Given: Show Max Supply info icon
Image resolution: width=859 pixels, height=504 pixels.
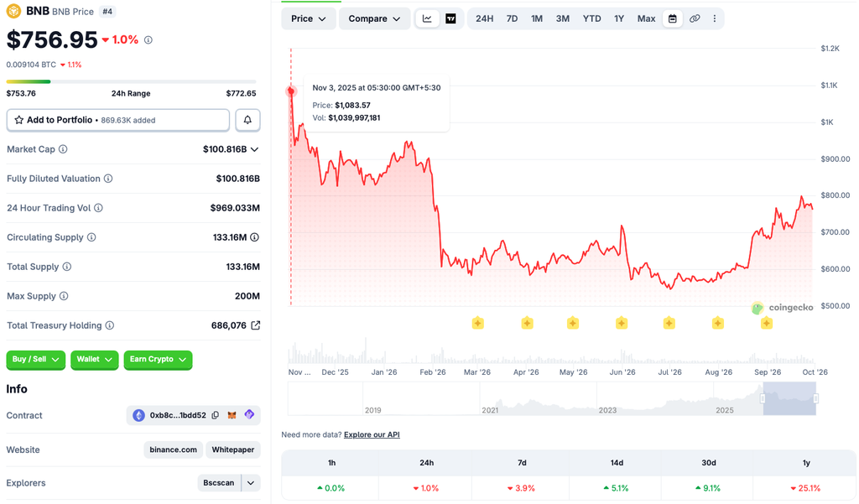Looking at the screenshot, I should pos(64,296).
